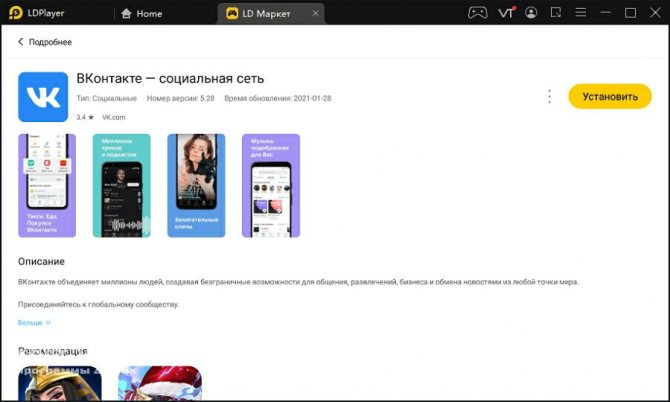Screen dimensions: 670x402
Task: Maximize the LDPlayer window
Action: tap(630, 13)
